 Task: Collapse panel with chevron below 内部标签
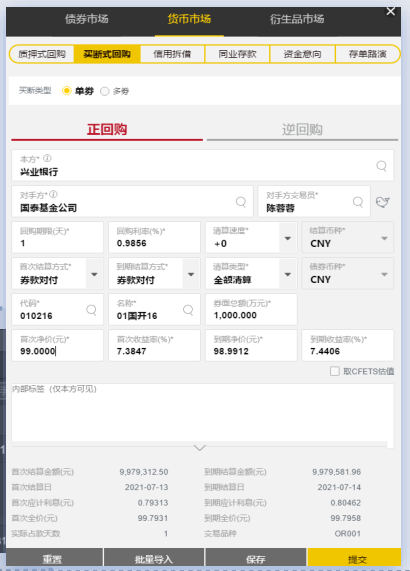[200, 448]
